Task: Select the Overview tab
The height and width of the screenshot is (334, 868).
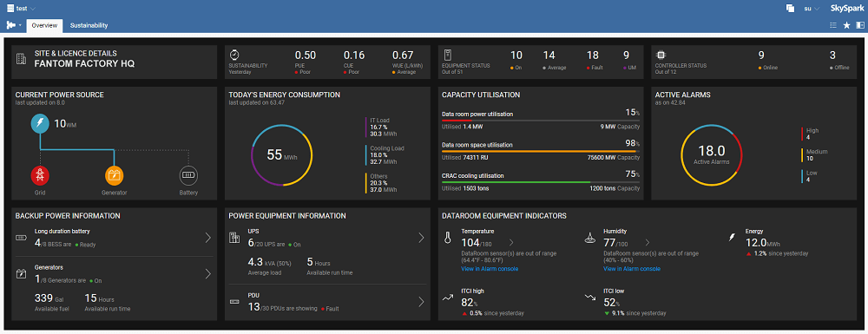Action: (44, 25)
